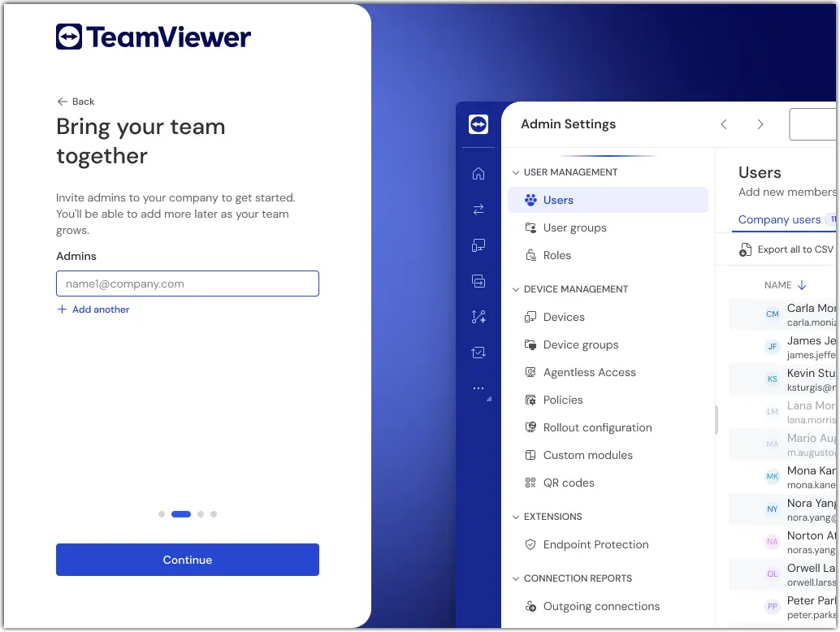Select the Mona user row
Image resolution: width=840 pixels, height=632 pixels.
pyautogui.click(x=782, y=477)
